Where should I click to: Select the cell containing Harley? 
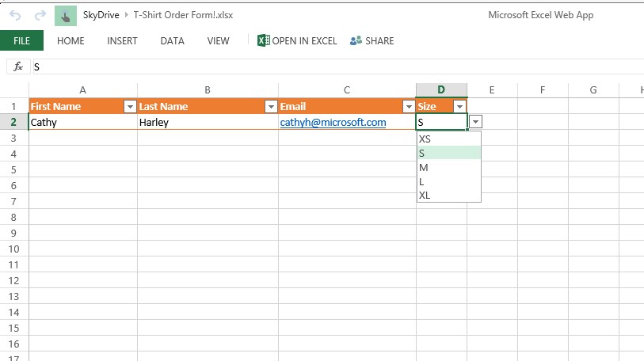(208, 123)
